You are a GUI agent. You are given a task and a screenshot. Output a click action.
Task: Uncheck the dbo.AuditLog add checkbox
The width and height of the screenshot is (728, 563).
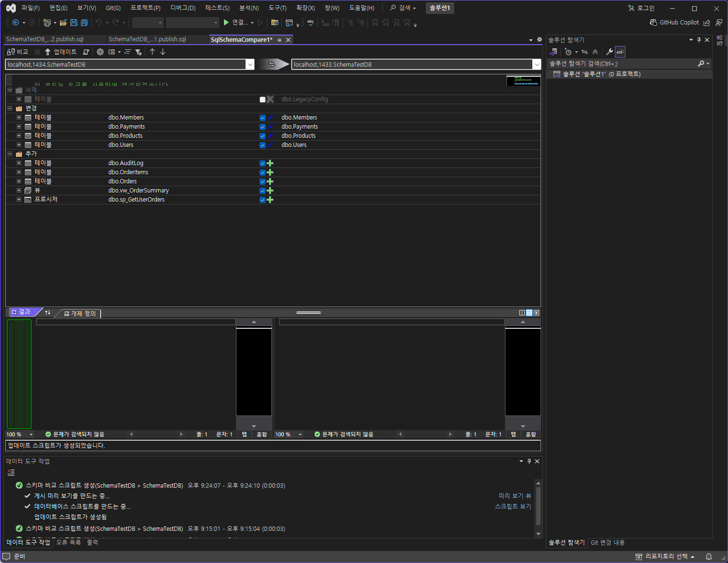pyautogui.click(x=262, y=163)
